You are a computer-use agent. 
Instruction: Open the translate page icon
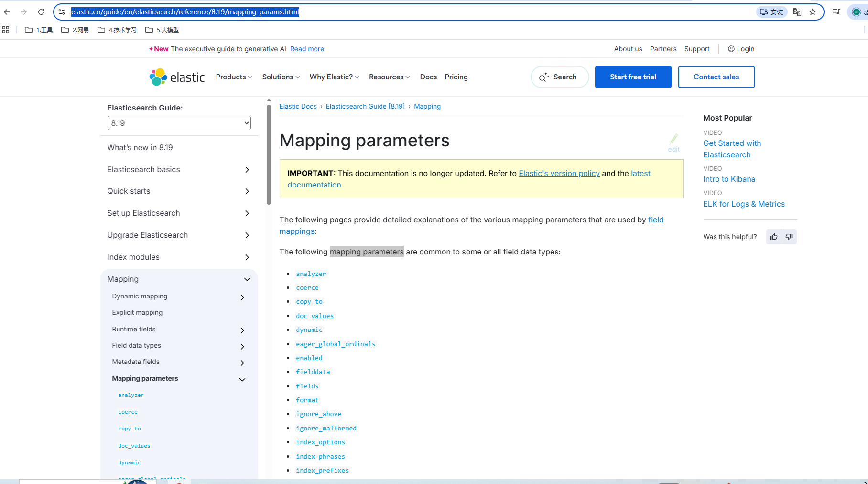[797, 12]
